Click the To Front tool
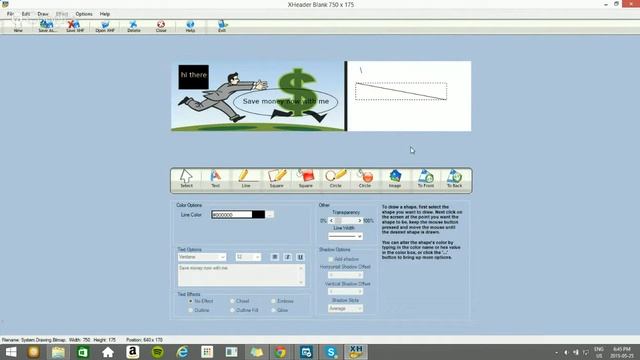The image size is (640, 360). click(425, 179)
